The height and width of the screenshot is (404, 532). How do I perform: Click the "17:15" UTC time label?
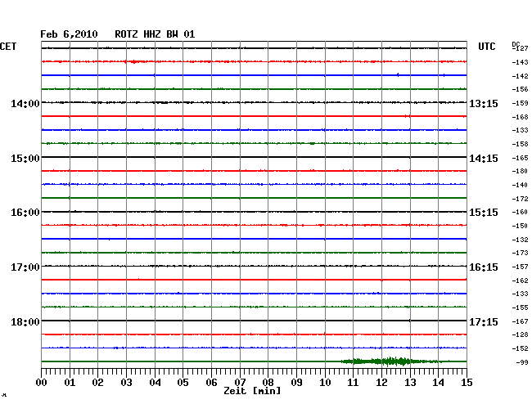point(484,321)
